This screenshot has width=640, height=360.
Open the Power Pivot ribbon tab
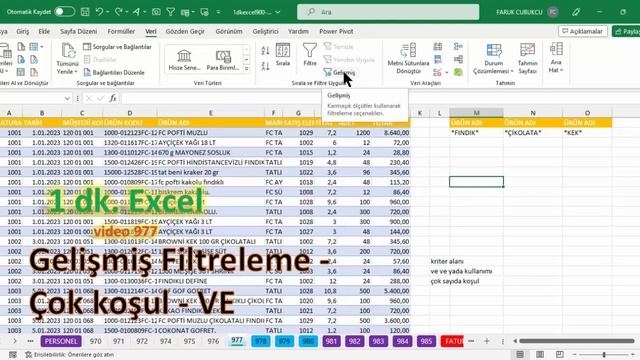336,31
